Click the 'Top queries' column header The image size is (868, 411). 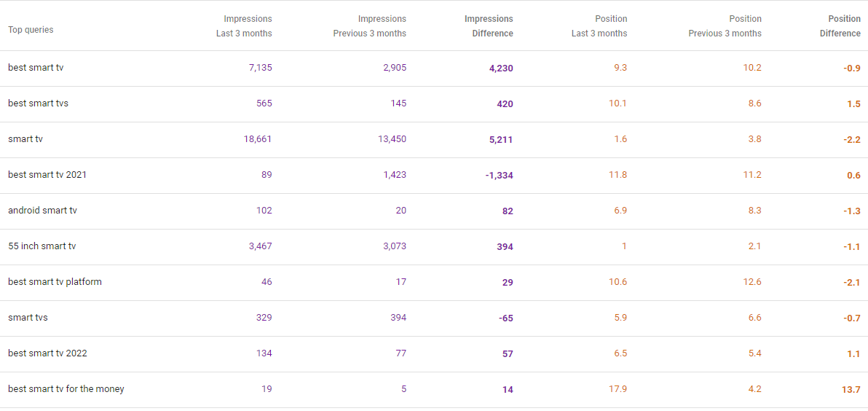tap(31, 30)
